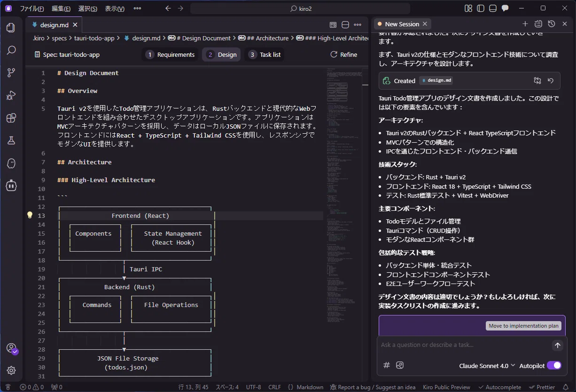Open the 編集(E) menu
Viewport: 576px width, 392px height.
pos(61,8)
